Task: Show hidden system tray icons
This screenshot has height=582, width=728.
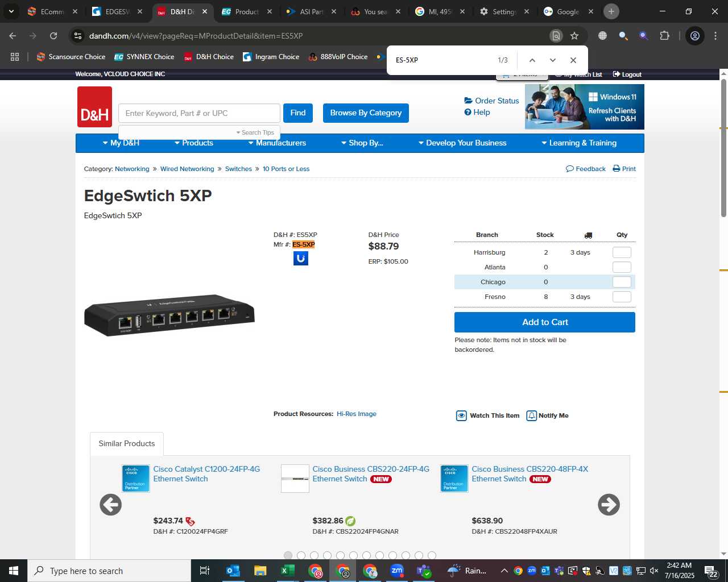Action: pyautogui.click(x=504, y=571)
